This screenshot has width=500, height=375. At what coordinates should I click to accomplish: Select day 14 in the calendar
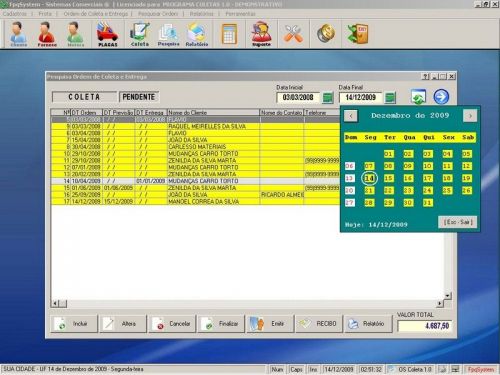tap(369, 178)
